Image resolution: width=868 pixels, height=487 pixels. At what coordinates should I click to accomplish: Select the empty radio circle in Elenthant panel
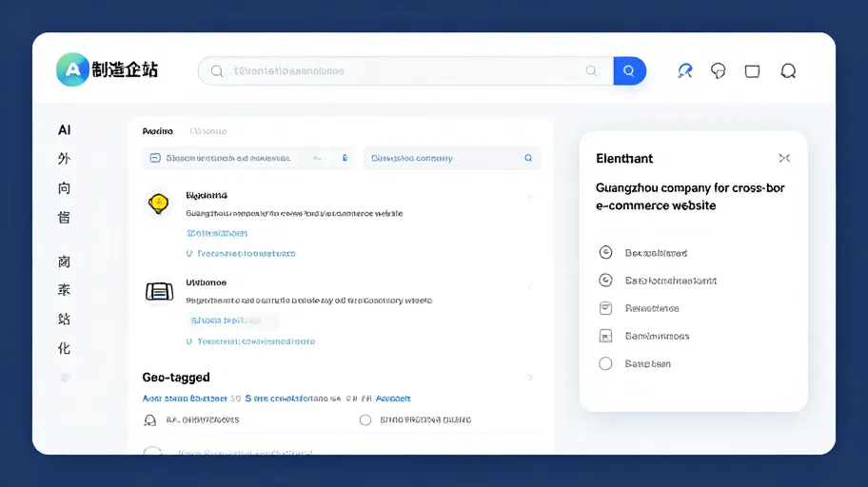click(x=605, y=363)
